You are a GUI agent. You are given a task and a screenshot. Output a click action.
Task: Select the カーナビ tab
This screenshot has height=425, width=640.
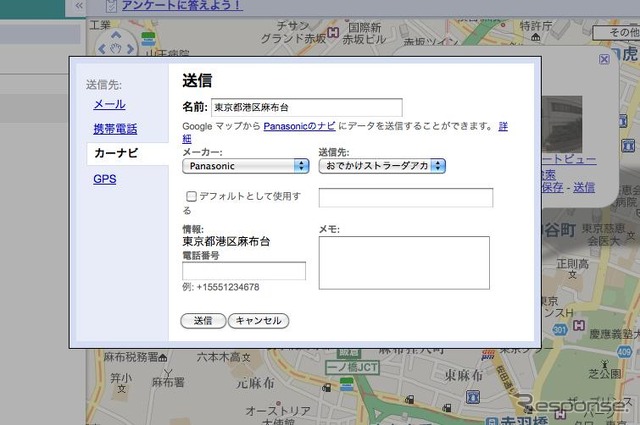[116, 153]
